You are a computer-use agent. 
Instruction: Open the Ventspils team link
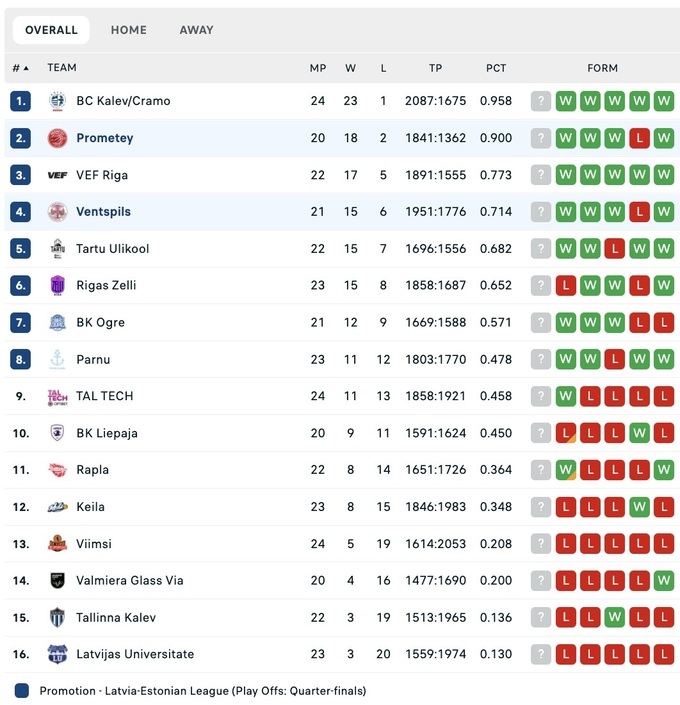tap(103, 212)
